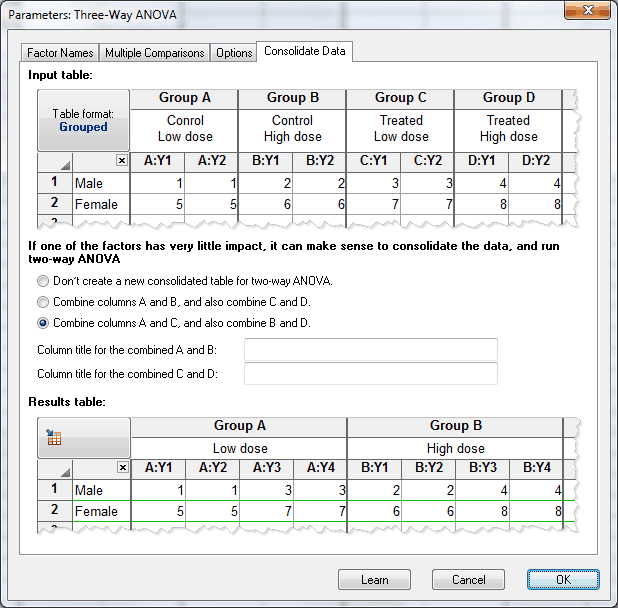Click the X icon in Results table header
The image size is (618, 608).
[x=122, y=467]
